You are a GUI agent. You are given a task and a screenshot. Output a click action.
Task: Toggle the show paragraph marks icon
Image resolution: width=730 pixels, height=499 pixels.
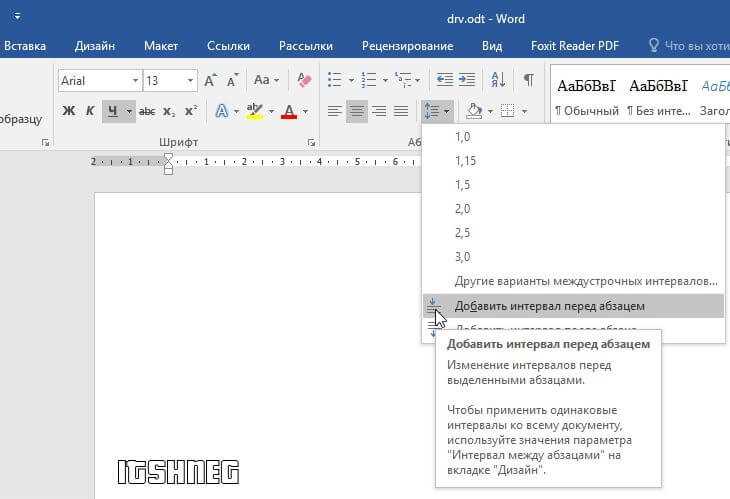[x=528, y=80]
